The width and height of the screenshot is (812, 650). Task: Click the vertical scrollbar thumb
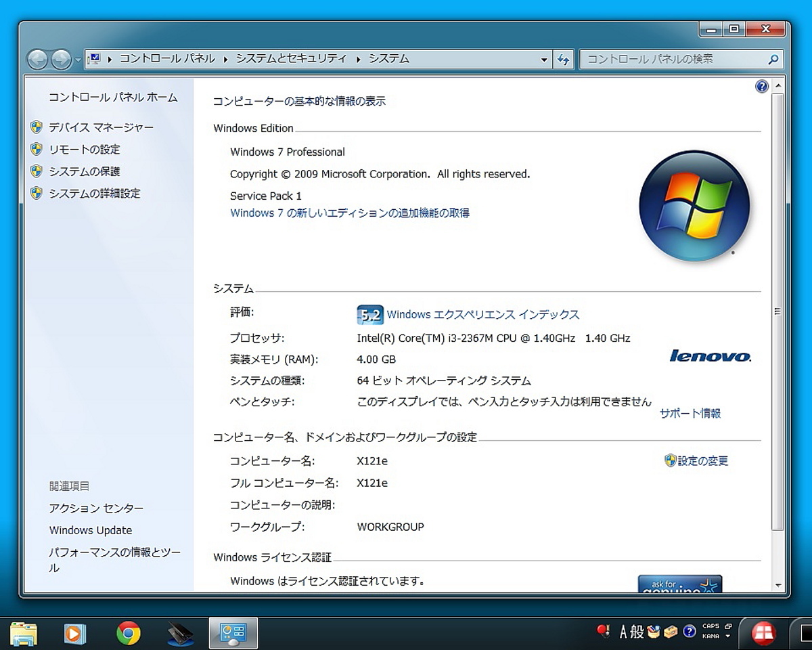(778, 311)
